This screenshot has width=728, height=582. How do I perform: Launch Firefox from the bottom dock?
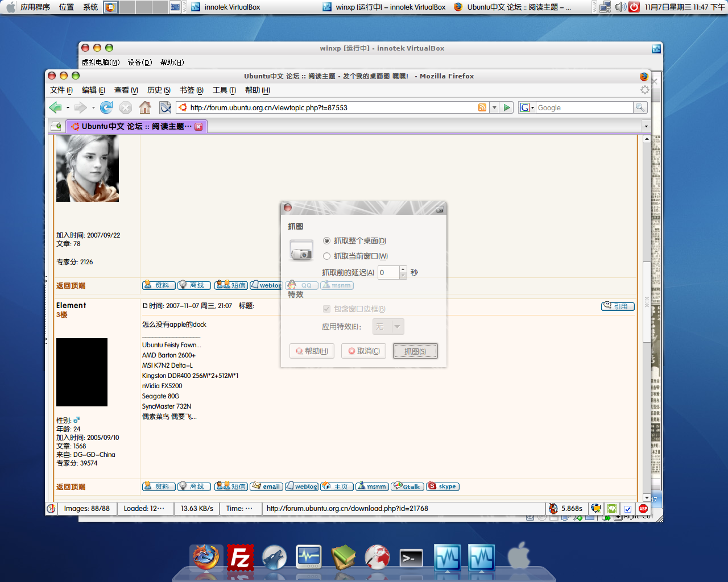coord(205,557)
